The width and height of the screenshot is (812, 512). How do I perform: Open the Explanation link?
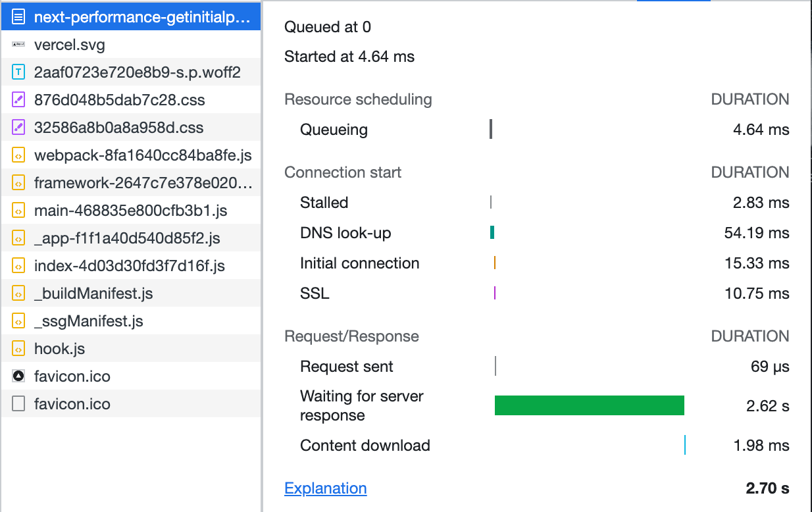(x=325, y=488)
